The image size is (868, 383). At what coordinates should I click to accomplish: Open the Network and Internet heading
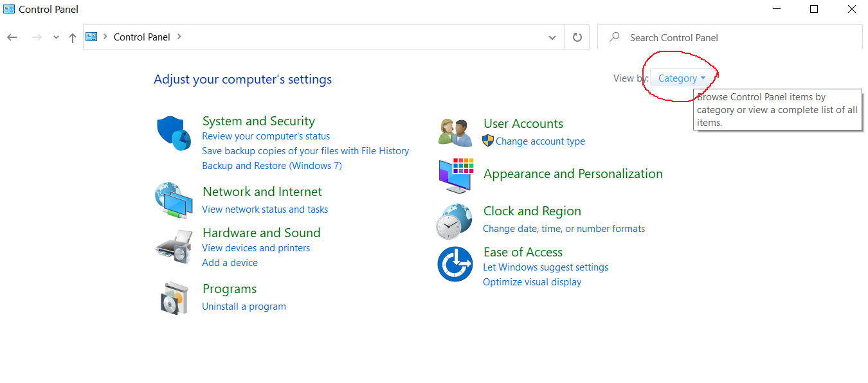click(262, 191)
